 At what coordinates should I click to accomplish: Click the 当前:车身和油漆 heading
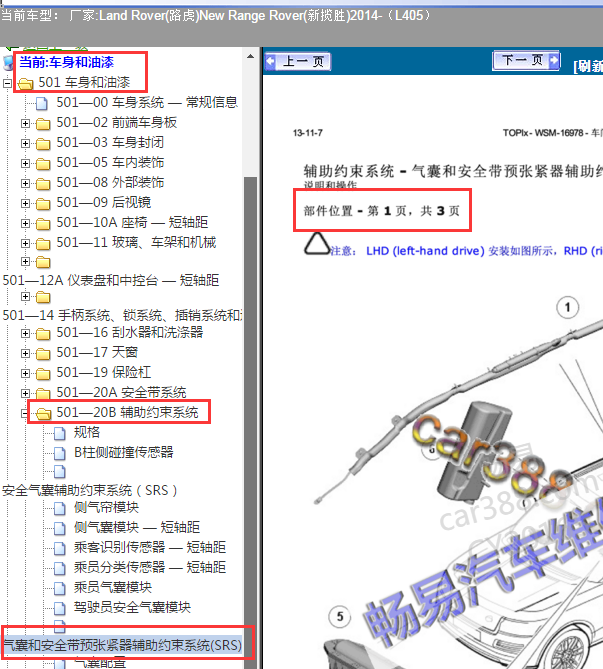(x=67, y=62)
